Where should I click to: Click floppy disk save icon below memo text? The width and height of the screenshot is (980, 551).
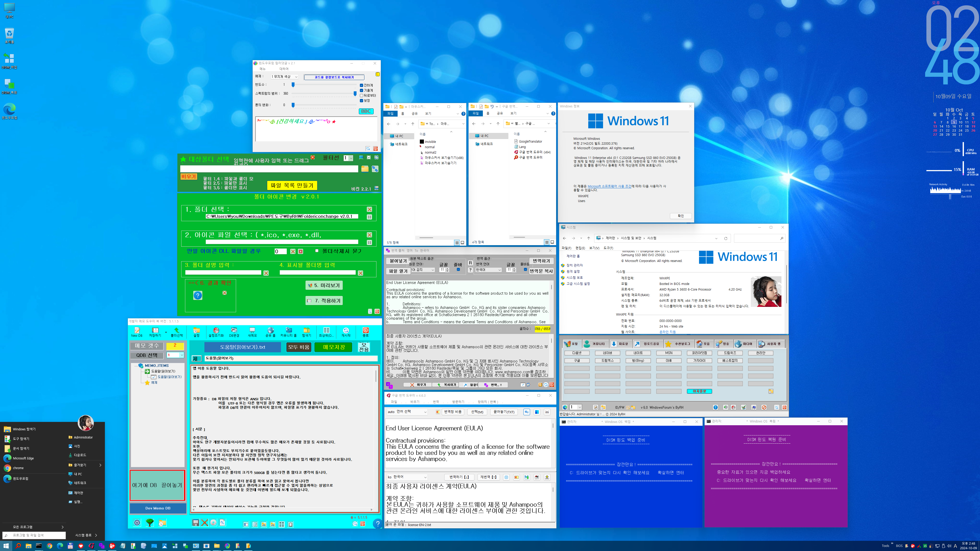point(195,523)
